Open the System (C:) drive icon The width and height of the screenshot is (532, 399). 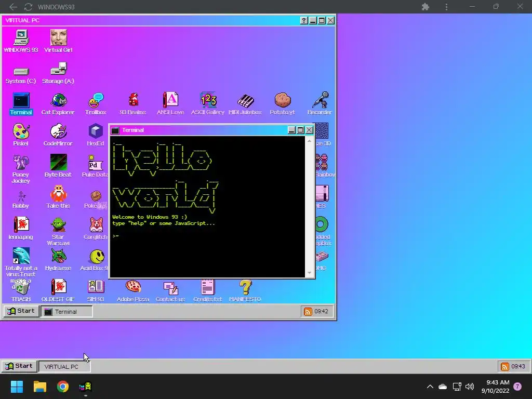(x=21, y=75)
